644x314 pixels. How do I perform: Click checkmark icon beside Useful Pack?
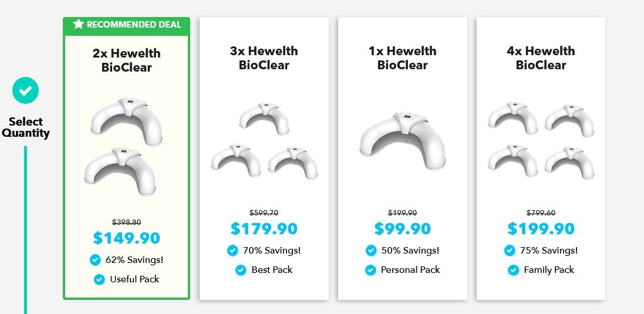(99, 279)
